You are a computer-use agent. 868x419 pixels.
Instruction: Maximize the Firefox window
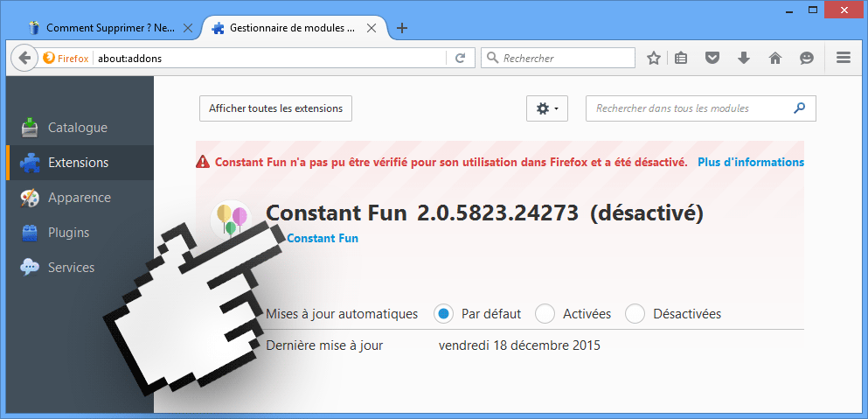tap(813, 10)
